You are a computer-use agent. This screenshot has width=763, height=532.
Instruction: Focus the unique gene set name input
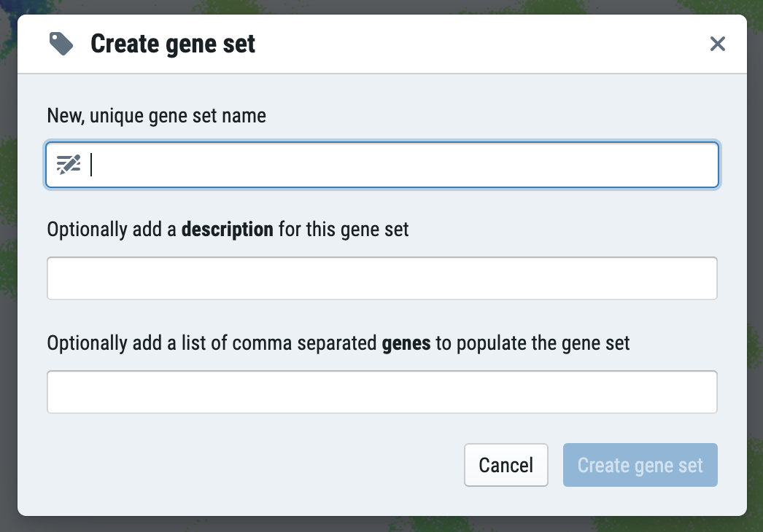point(382,165)
